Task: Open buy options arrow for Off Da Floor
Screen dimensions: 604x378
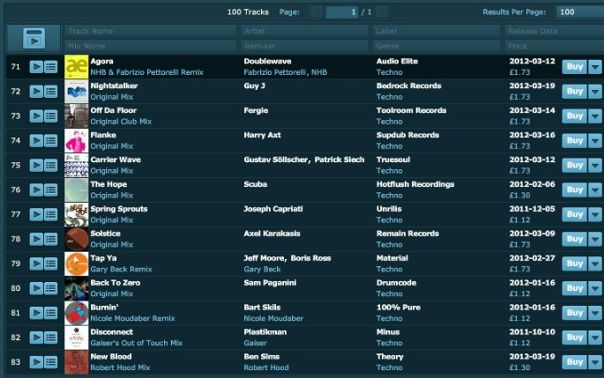Action: tap(595, 116)
